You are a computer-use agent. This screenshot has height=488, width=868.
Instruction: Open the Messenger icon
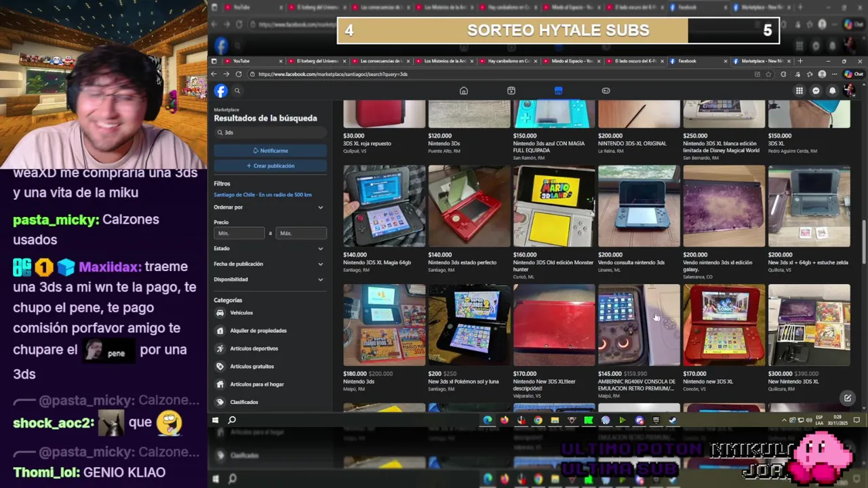point(816,91)
